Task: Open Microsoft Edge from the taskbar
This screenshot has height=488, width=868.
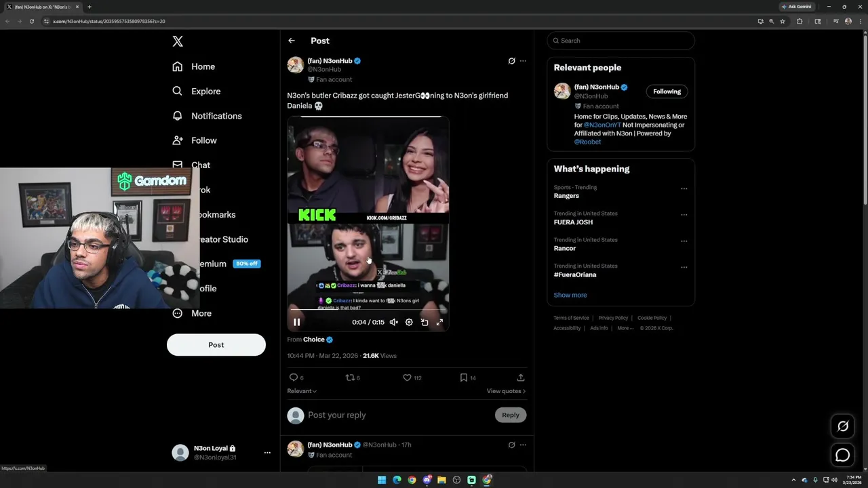Action: [397, 480]
